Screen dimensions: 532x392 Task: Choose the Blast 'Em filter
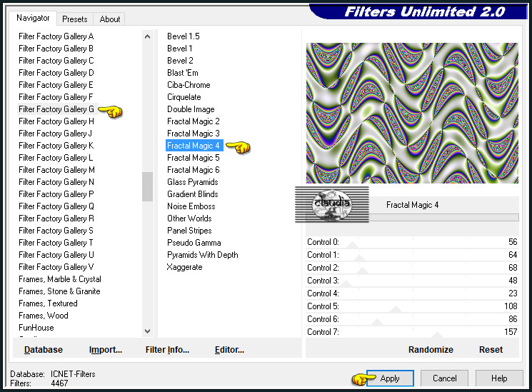coord(183,73)
